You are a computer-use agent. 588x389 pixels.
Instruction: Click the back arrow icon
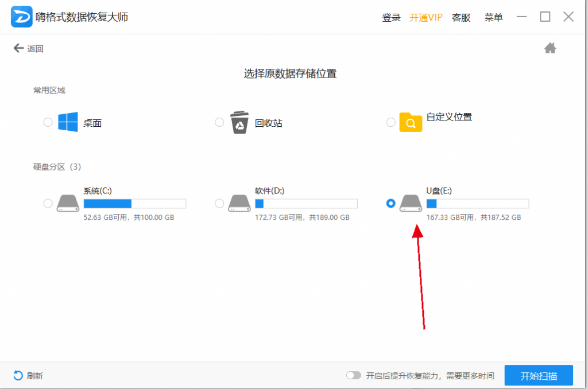click(18, 48)
